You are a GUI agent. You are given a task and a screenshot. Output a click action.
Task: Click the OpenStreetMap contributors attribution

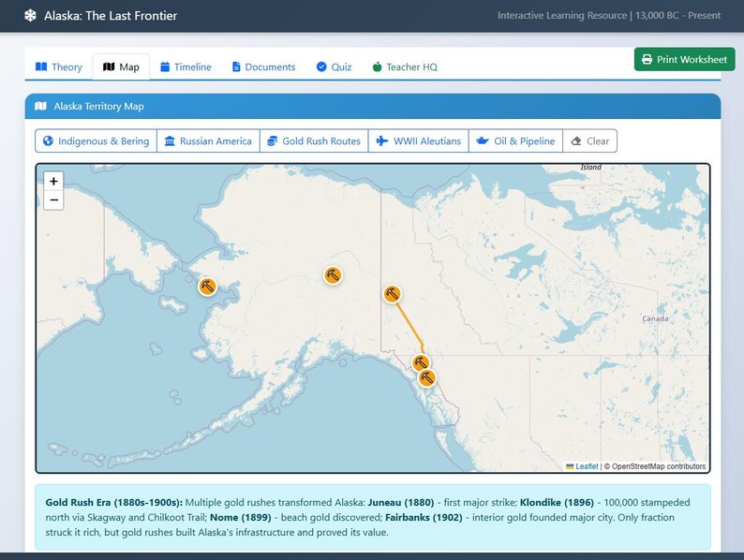(x=655, y=466)
